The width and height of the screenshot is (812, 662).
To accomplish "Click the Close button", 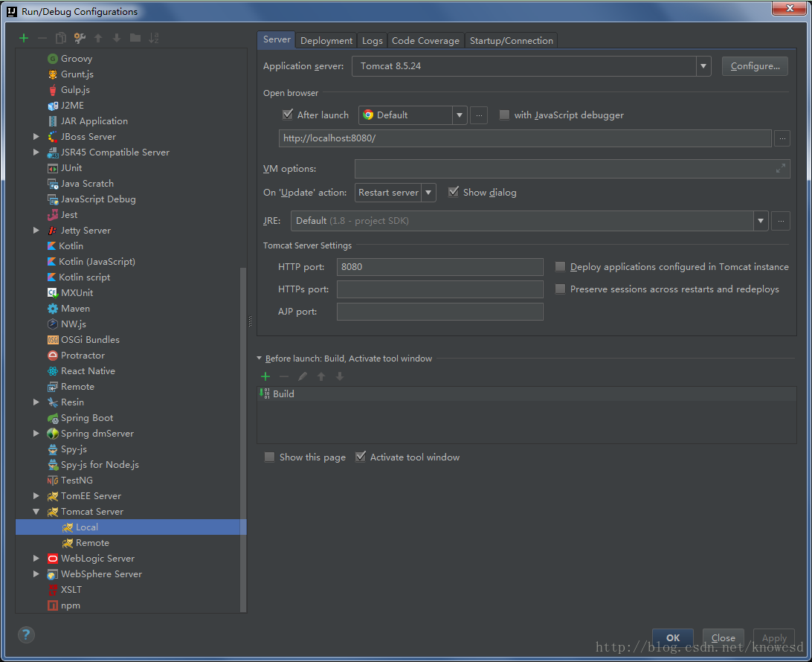I will [723, 637].
